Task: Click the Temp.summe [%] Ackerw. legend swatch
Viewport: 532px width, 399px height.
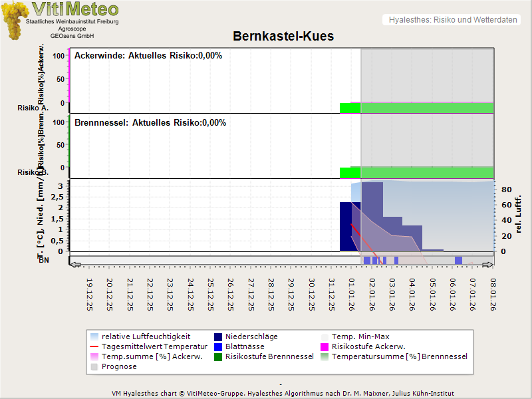Action: 95,356
